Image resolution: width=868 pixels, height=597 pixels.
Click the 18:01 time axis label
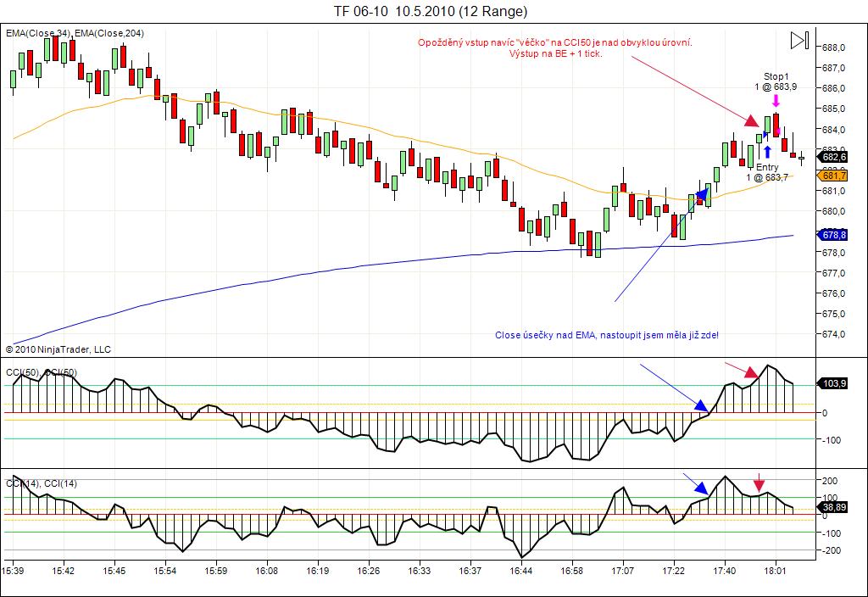click(x=775, y=571)
